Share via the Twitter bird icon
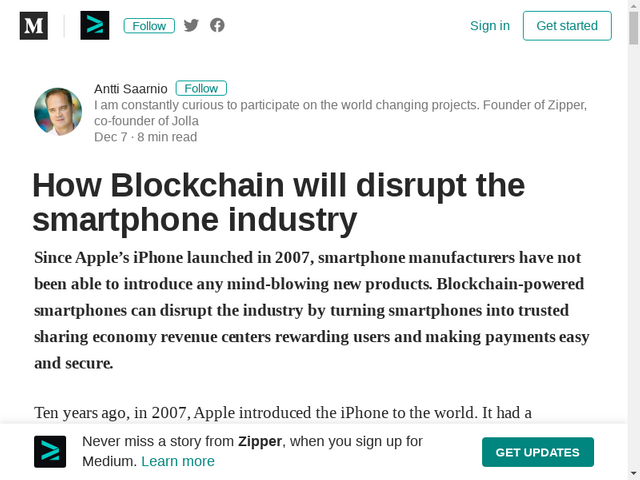Image resolution: width=640 pixels, height=480 pixels. [191, 25]
